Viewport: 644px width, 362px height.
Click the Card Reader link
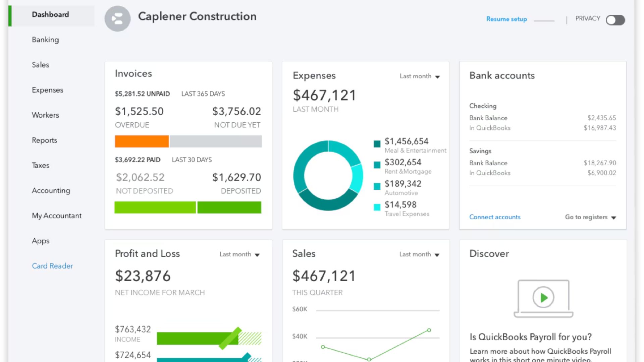pos(52,266)
